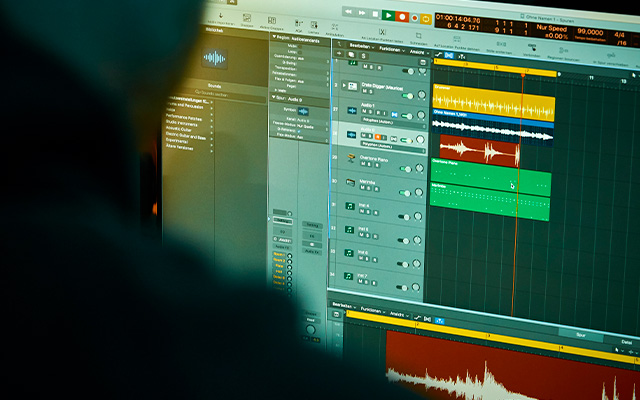Viewport: 640px width, 400px height.
Task: Select Experimental in library list
Action: point(177,140)
